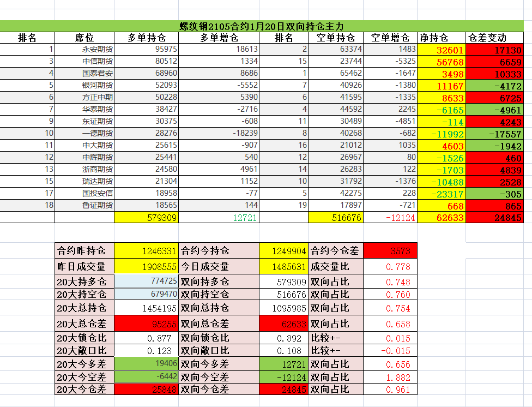Viewport: 532px width, 407px height.
Task: Select the 东证期货 cell
Action: 84,121
